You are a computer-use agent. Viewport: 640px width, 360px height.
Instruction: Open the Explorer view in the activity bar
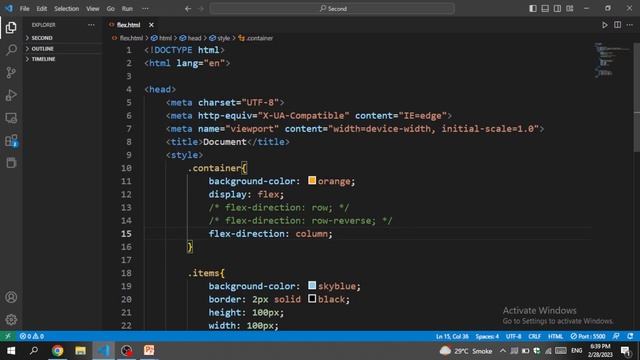point(11,27)
